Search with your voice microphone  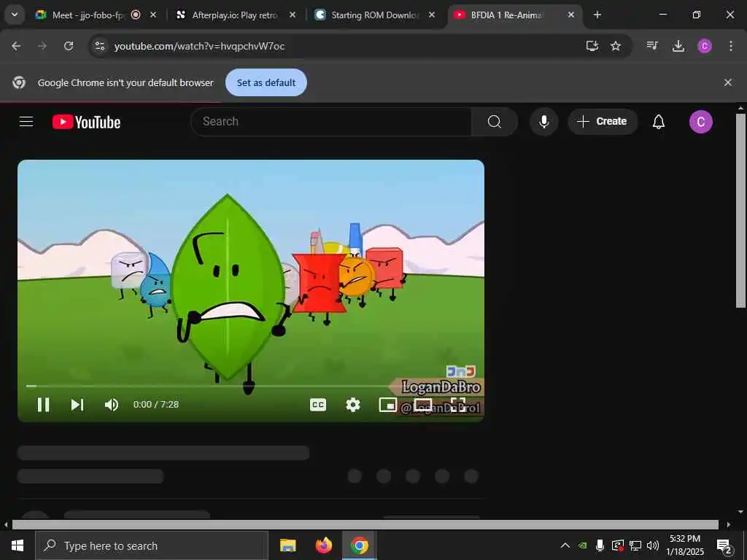pyautogui.click(x=543, y=122)
